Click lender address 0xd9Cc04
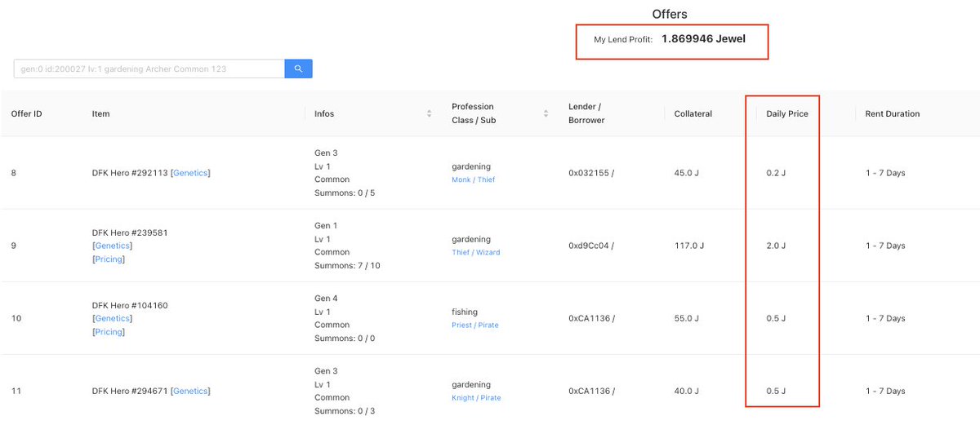The height and width of the screenshot is (425, 980). pos(589,246)
